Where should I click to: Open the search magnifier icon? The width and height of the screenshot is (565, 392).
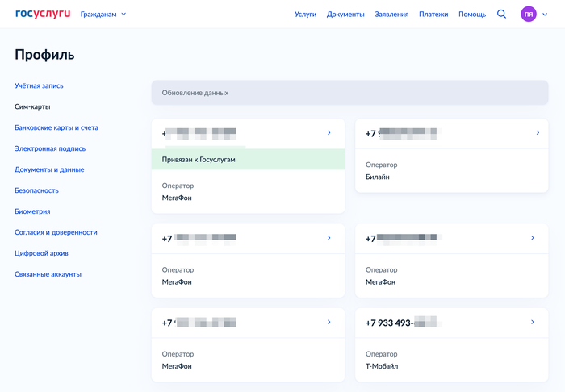(501, 14)
